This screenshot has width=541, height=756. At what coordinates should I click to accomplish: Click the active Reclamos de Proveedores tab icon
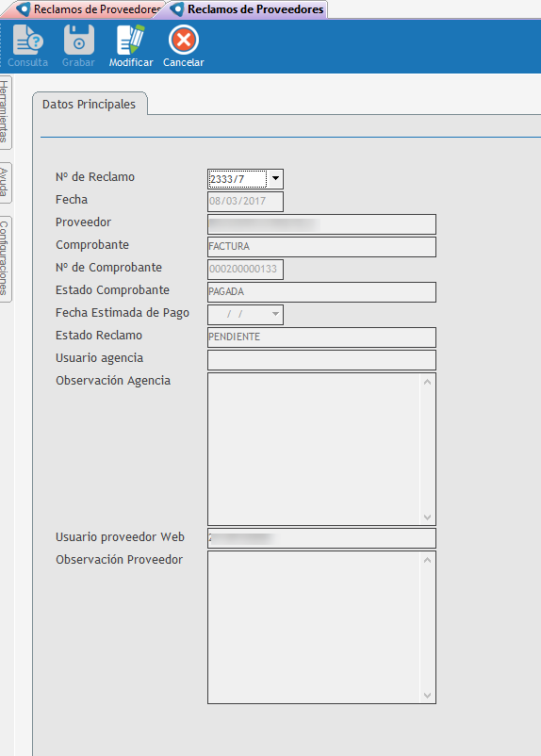177,9
